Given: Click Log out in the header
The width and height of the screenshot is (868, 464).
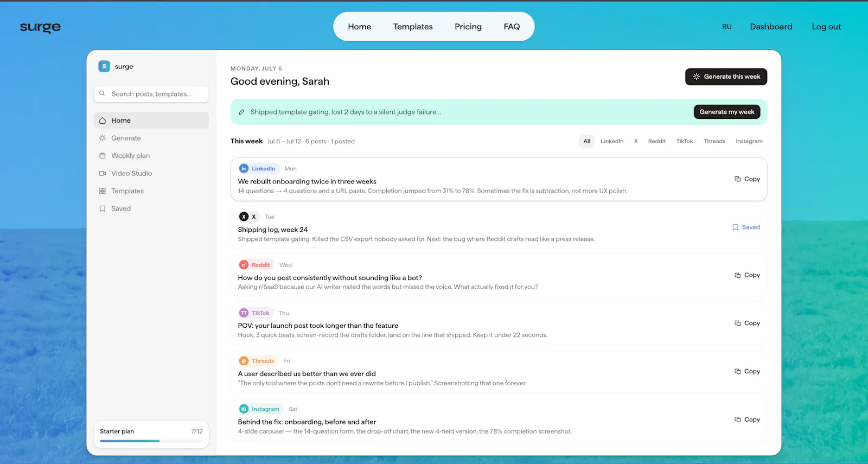Looking at the screenshot, I should click(x=826, y=27).
